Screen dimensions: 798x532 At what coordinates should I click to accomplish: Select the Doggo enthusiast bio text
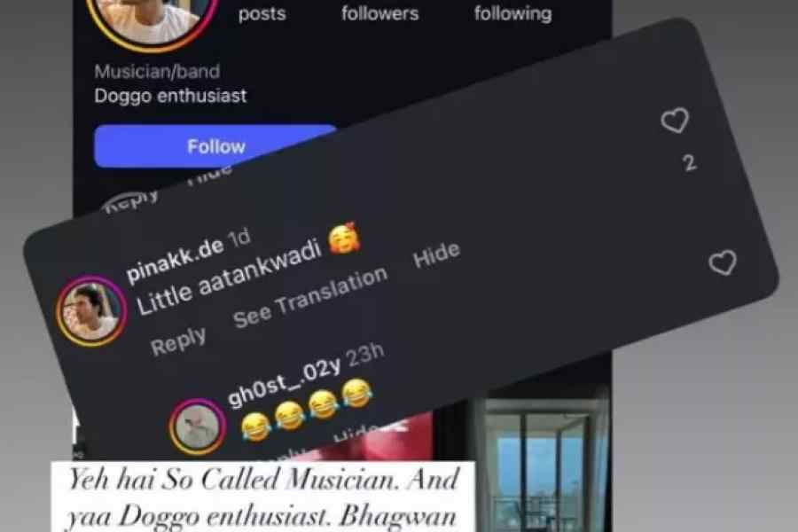pos(170,96)
